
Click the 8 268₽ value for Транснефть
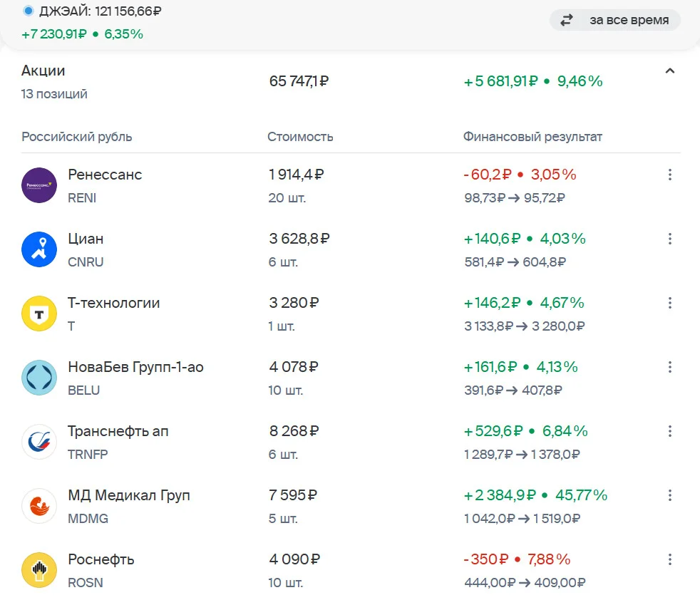pyautogui.click(x=294, y=431)
